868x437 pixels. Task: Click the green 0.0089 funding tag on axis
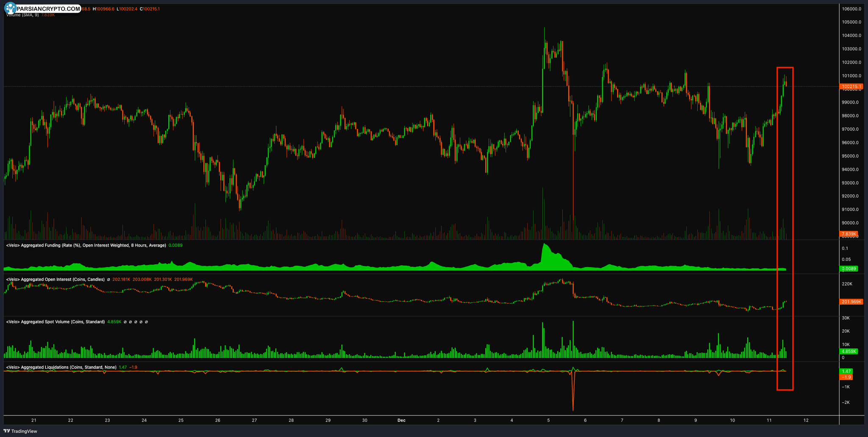(x=849, y=269)
